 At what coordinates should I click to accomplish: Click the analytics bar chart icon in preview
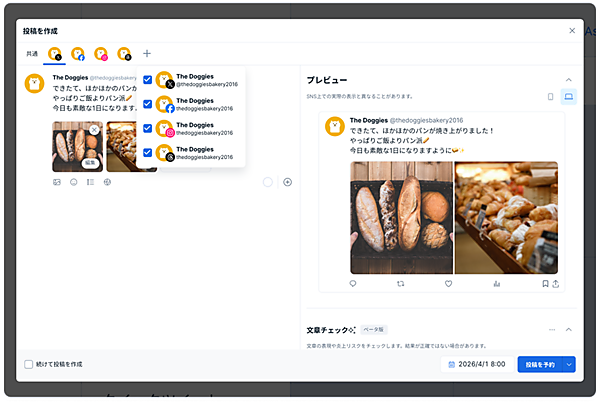pyautogui.click(x=497, y=284)
